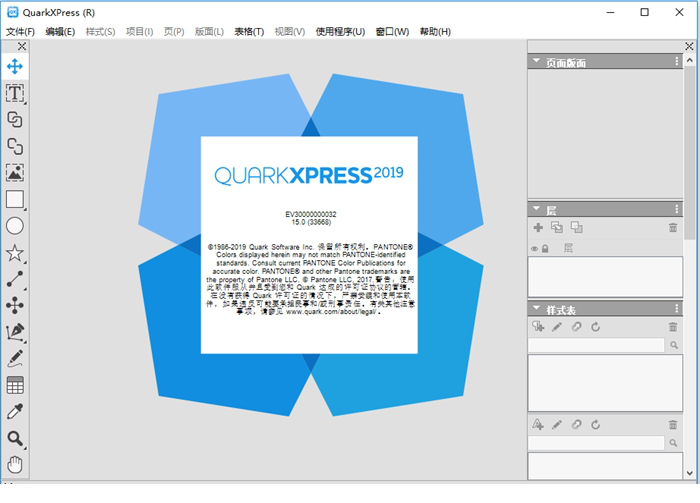Select the Rectangle Box tool

pos(15,200)
